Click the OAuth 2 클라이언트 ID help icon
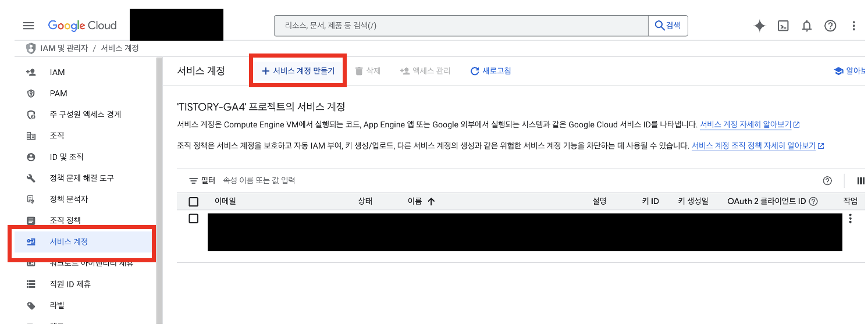868x328 pixels. 813,201
